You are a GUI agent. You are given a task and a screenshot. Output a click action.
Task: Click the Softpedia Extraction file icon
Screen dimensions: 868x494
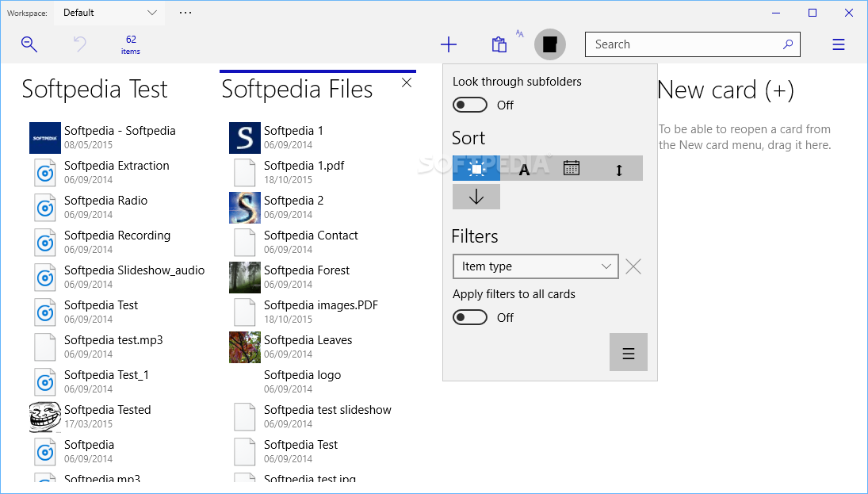[45, 172]
